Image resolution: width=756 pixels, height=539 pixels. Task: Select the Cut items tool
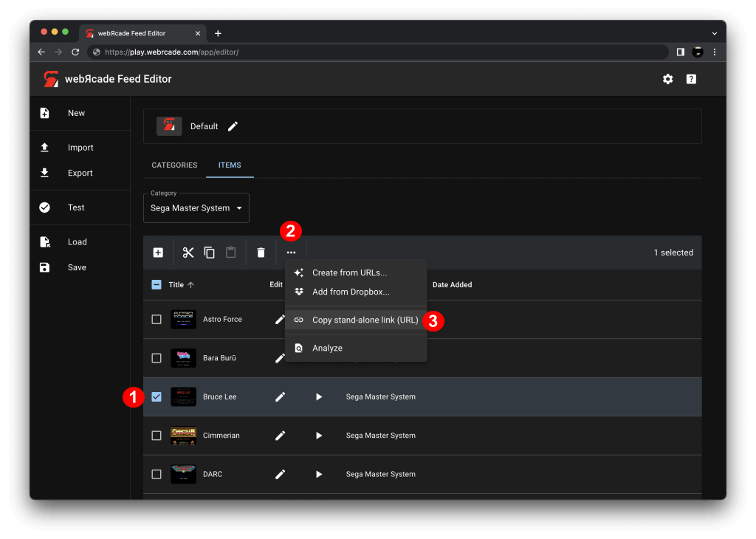188,252
